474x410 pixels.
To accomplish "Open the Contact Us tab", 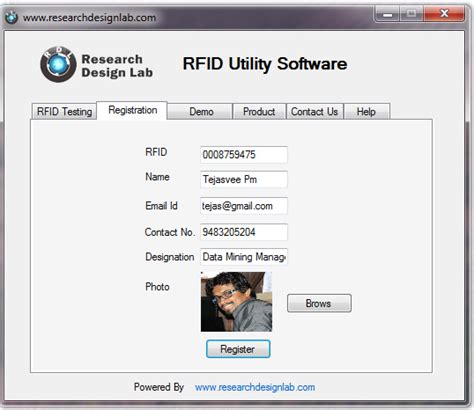I will point(314,112).
